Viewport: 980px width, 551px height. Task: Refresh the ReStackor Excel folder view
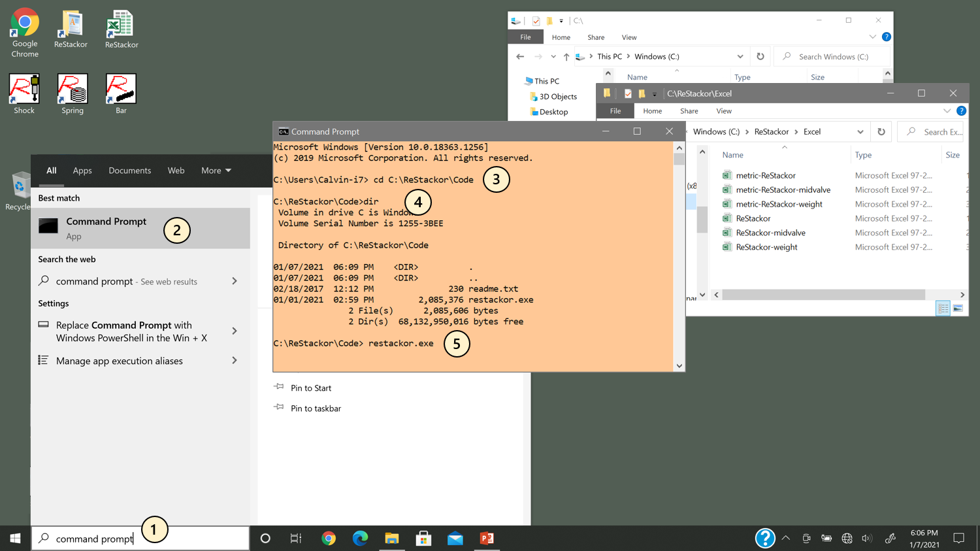point(881,131)
